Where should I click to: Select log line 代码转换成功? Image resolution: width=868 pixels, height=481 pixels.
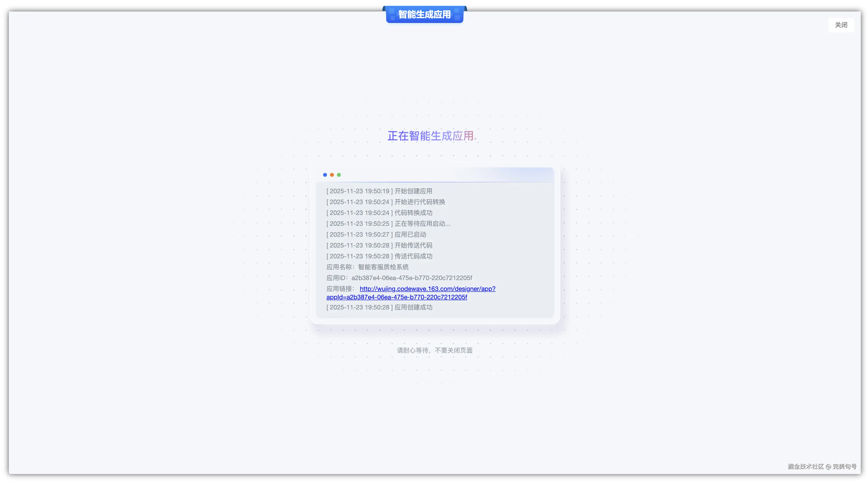[x=379, y=213]
